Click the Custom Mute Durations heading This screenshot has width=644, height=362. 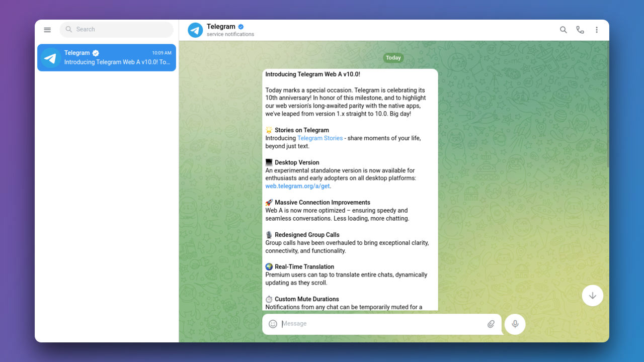point(307,299)
